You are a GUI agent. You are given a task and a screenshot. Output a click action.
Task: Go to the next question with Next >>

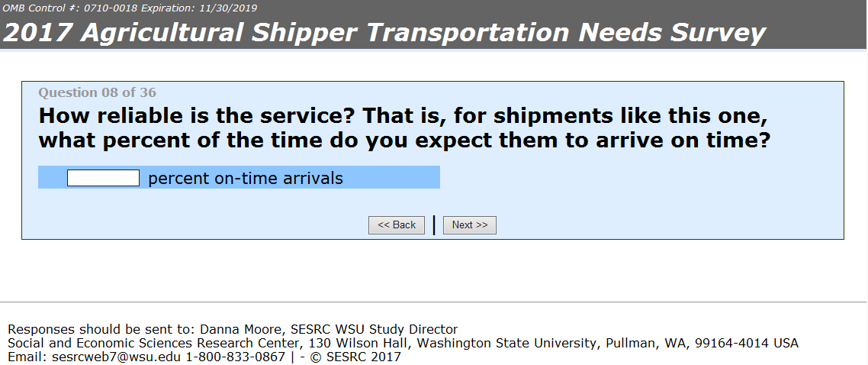(x=469, y=225)
